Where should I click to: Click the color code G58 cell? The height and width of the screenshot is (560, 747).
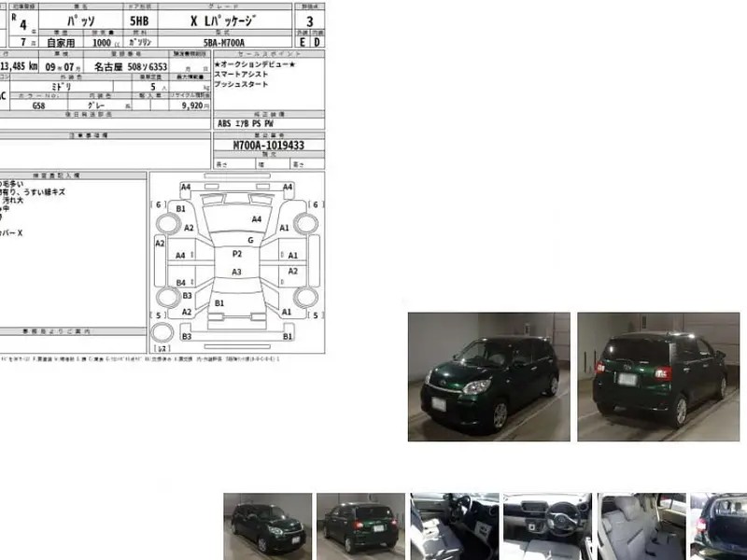[38, 105]
